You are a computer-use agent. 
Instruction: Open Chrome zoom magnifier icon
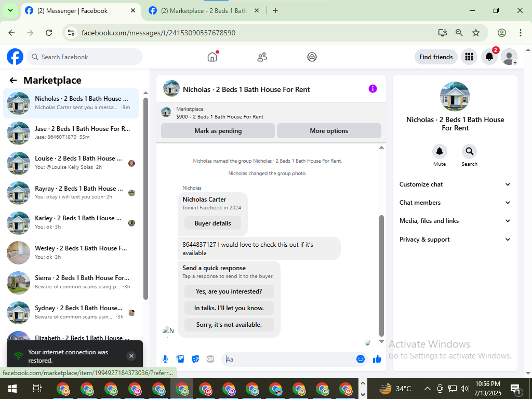point(459,33)
